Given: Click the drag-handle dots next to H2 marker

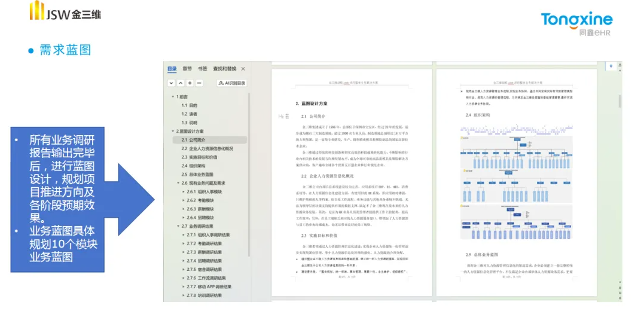Looking at the screenshot, I should click(x=287, y=116).
